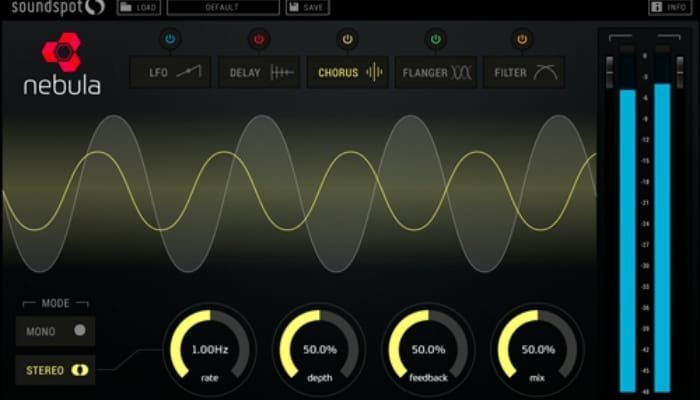Click the Save preset button

(308, 7)
